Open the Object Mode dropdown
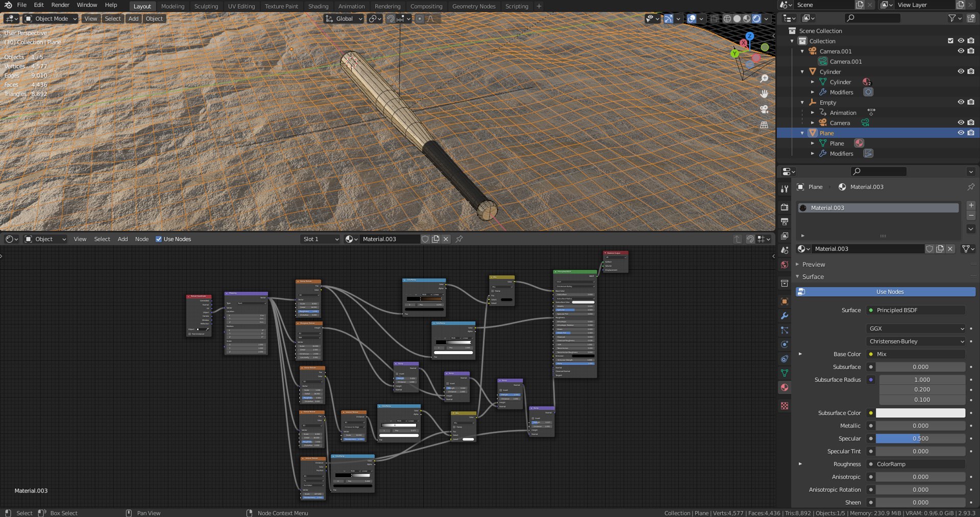Screen dimensions: 980x517 [x=51, y=18]
